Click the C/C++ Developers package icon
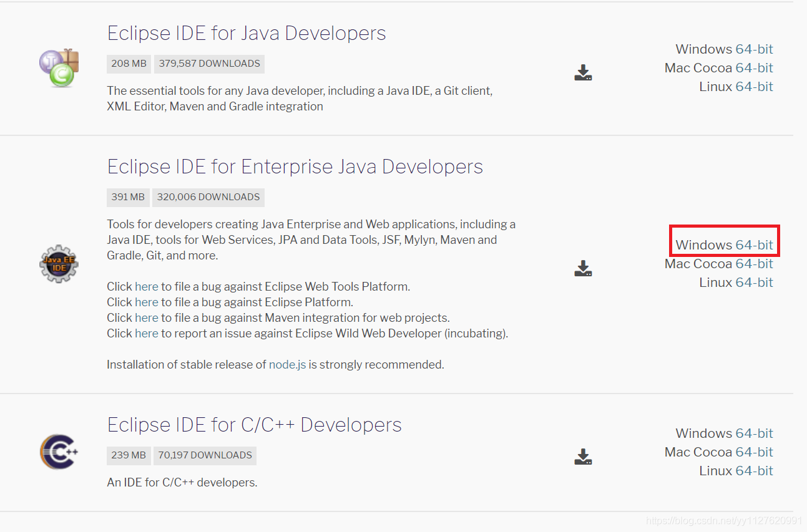The width and height of the screenshot is (807, 532). pos(59,452)
